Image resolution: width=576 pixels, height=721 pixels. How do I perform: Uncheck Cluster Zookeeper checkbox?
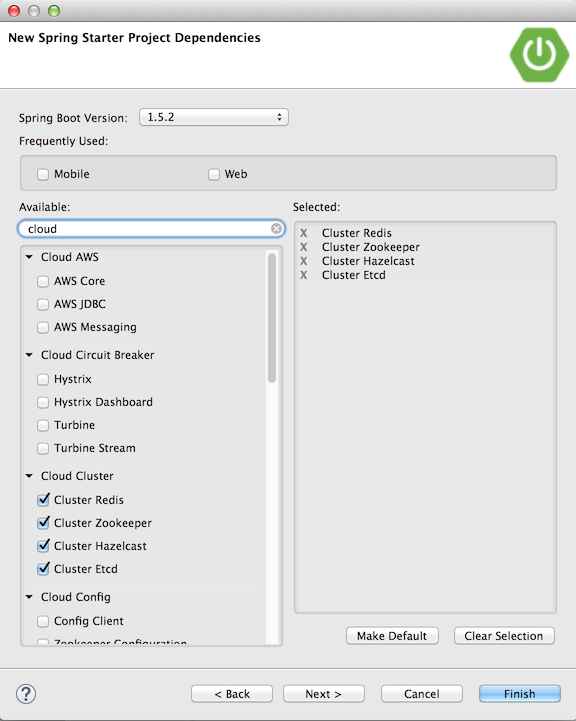43,523
